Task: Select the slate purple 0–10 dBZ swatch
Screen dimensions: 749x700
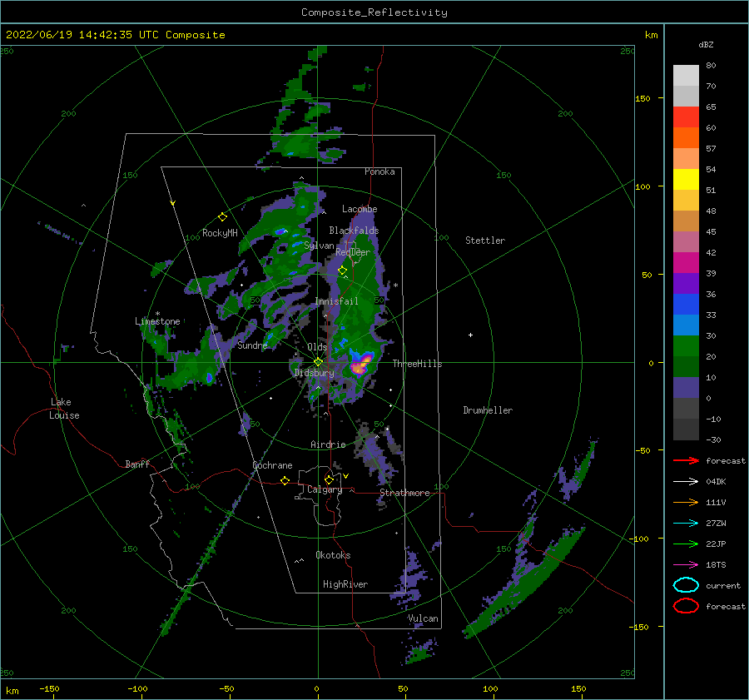Action: click(686, 388)
